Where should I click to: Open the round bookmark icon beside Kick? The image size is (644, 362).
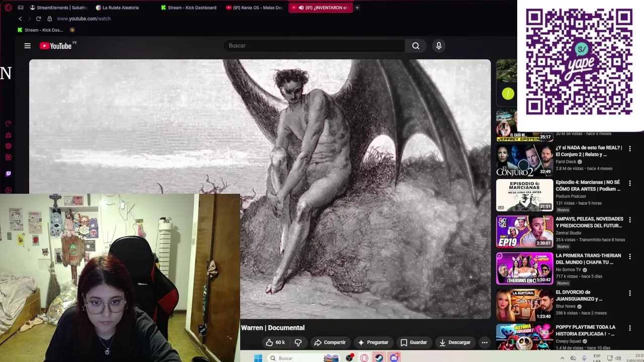point(72,30)
